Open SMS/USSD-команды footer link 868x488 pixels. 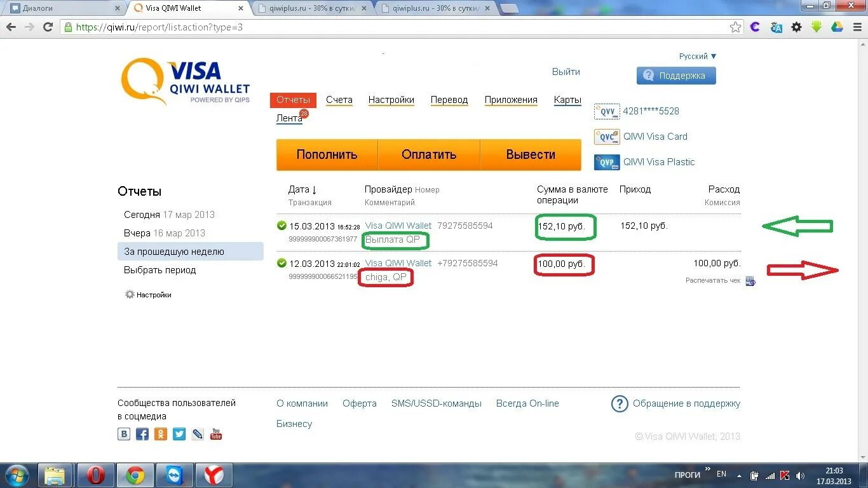coord(437,403)
